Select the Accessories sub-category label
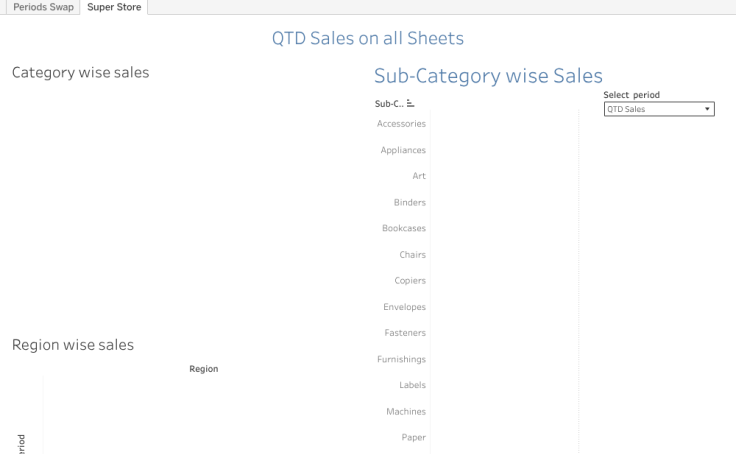The width and height of the screenshot is (736, 454). pos(401,124)
